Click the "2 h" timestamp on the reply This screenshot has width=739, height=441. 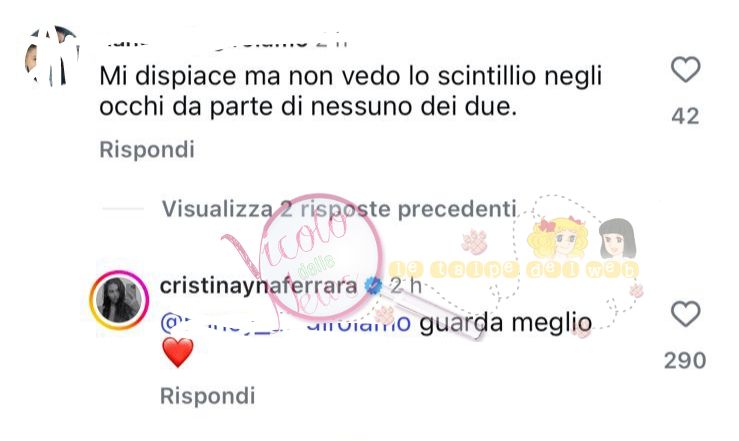coord(405,286)
